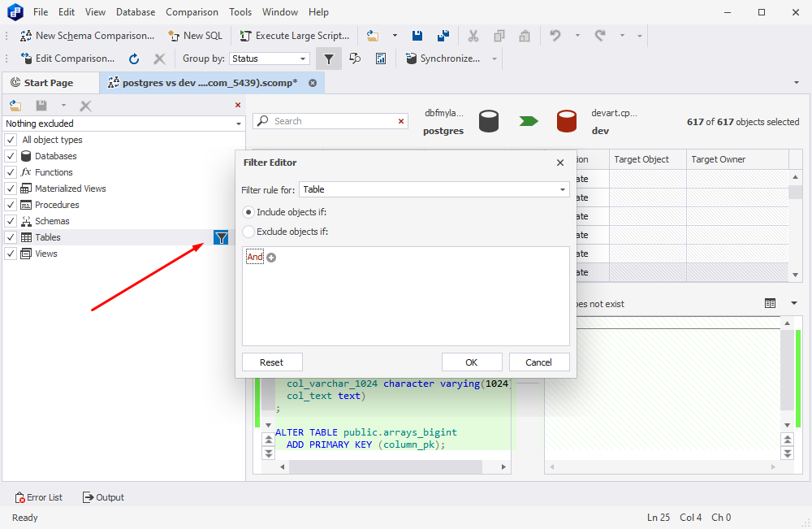Image resolution: width=812 pixels, height=529 pixels.
Task: Clear the Search box with red X
Action: [x=401, y=121]
